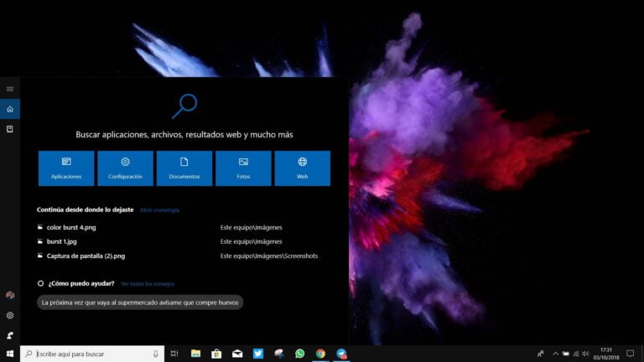
Task: Filter search by Aplicaciones
Action: [x=66, y=168]
